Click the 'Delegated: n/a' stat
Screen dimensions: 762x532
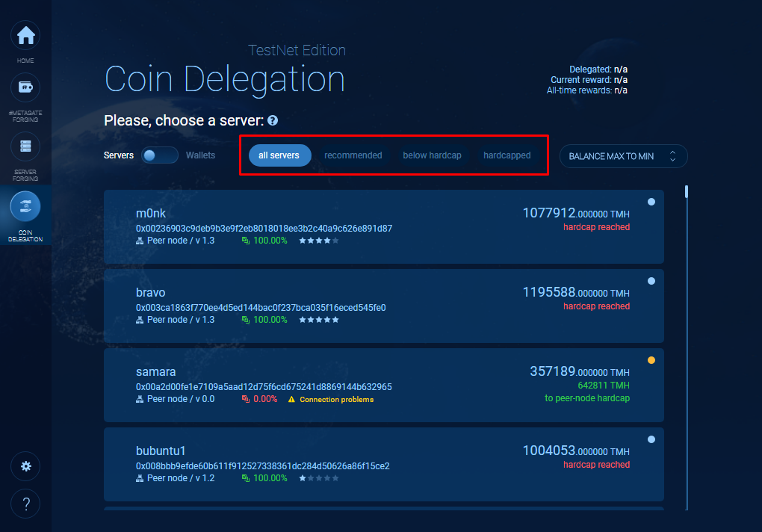click(x=598, y=69)
